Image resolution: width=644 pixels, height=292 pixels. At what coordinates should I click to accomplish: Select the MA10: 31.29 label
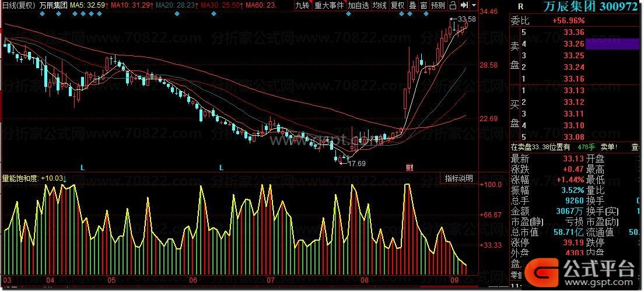pos(131,5)
